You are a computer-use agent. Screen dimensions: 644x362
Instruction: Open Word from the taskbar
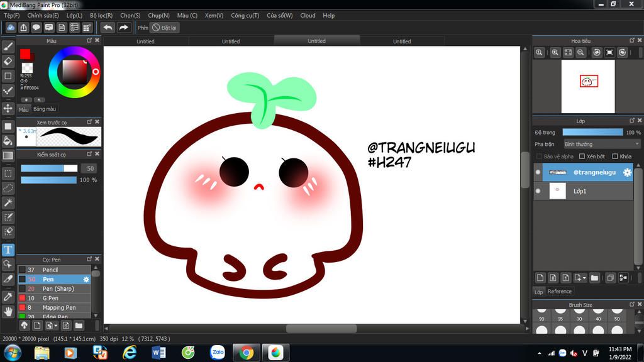[158, 353]
